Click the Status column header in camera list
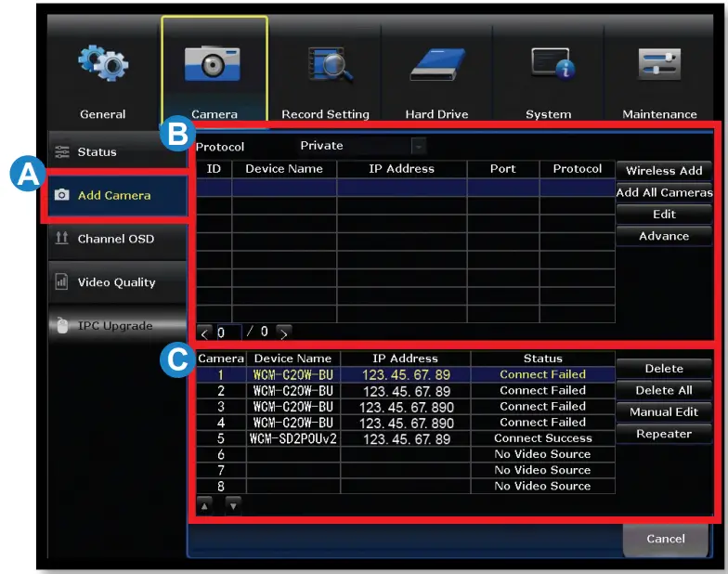The height and width of the screenshot is (574, 728). click(x=542, y=359)
